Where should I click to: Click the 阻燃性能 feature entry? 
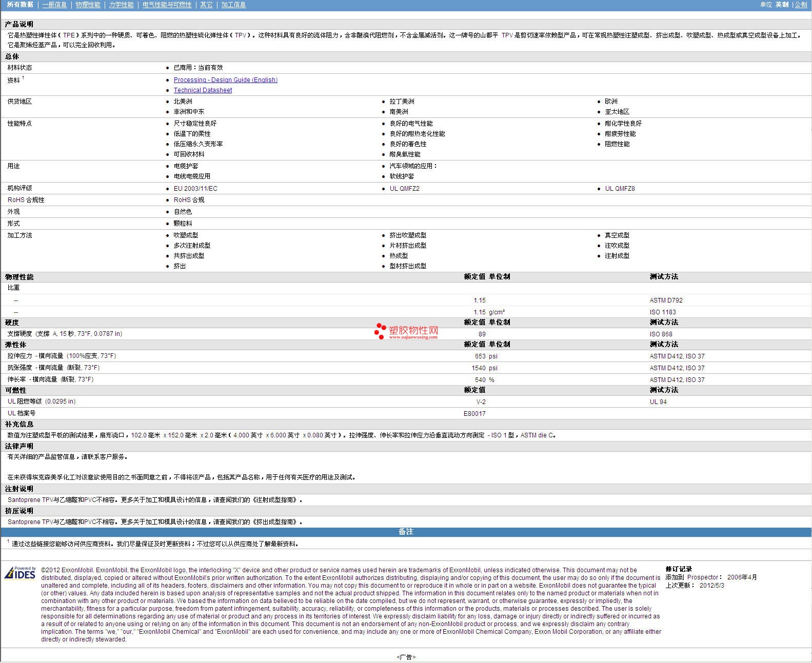pyautogui.click(x=617, y=144)
